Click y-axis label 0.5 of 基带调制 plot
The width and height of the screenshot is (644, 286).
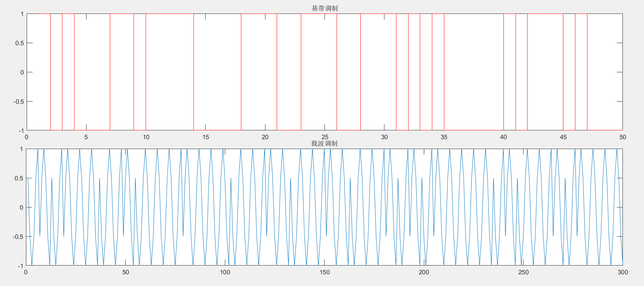(x=19, y=43)
